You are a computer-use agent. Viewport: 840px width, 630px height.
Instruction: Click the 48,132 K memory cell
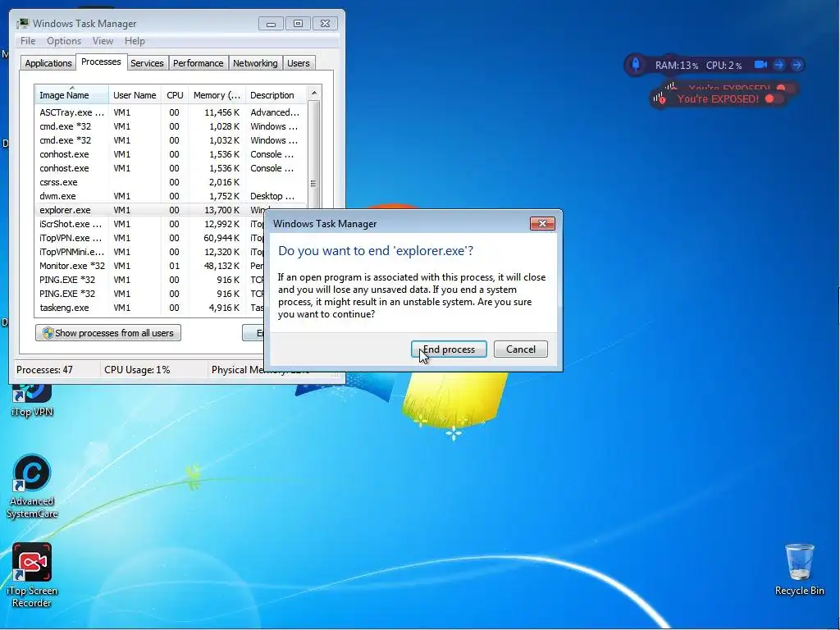221,266
